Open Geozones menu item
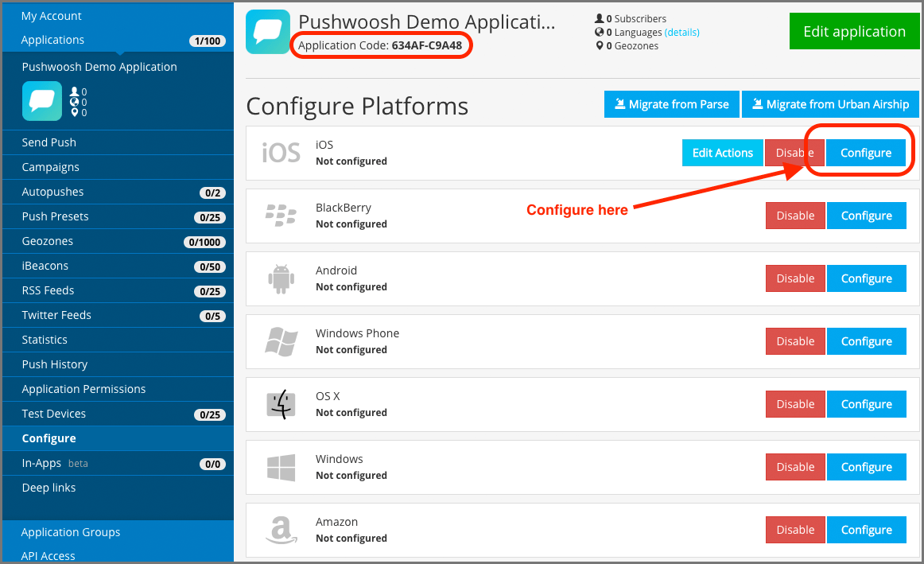This screenshot has height=564, width=924. (x=118, y=241)
